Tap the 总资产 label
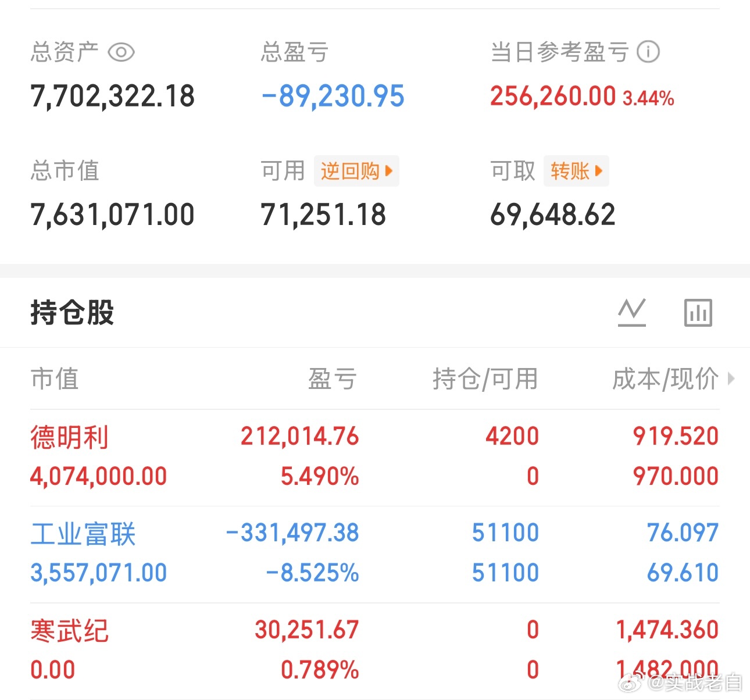Screen dimensions: 750x700 [x=65, y=52]
